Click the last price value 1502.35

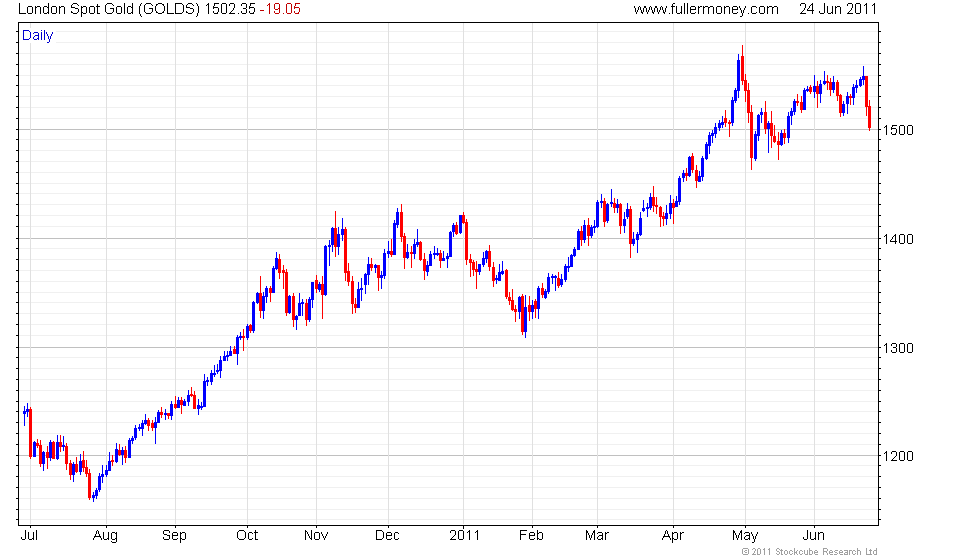[x=230, y=9]
